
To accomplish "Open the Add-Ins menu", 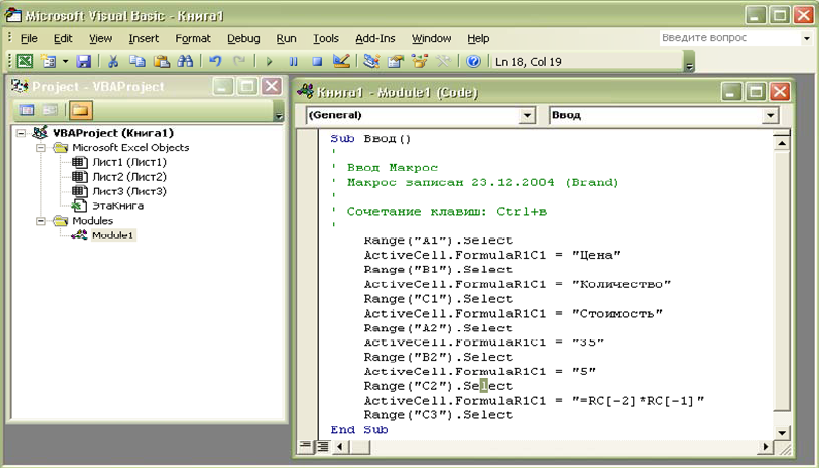I will [375, 38].
